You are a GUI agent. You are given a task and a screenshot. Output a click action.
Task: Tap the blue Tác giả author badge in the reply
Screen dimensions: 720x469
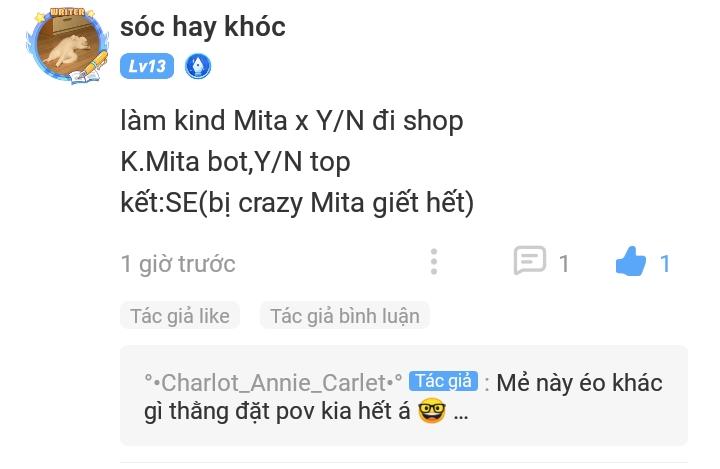point(443,381)
